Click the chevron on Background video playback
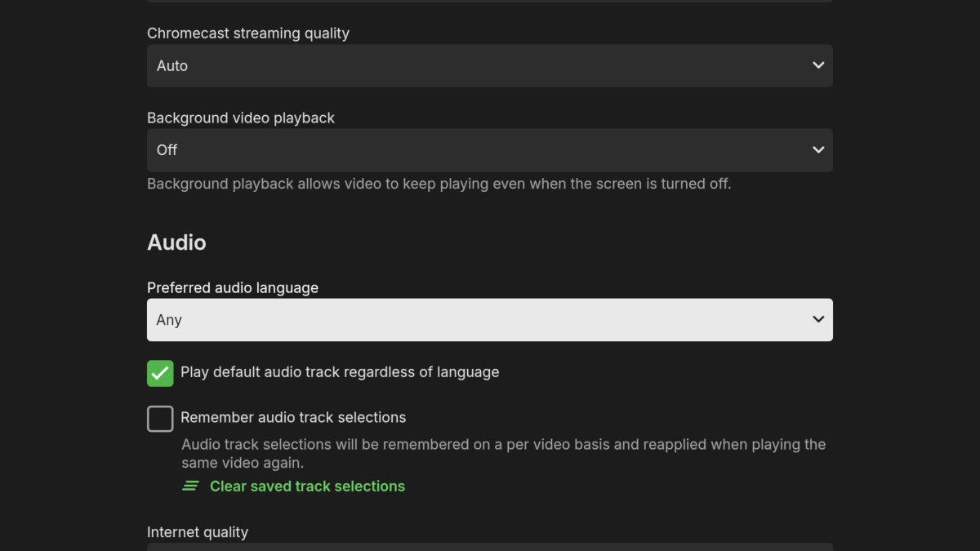The height and width of the screenshot is (551, 980). pyautogui.click(x=817, y=149)
